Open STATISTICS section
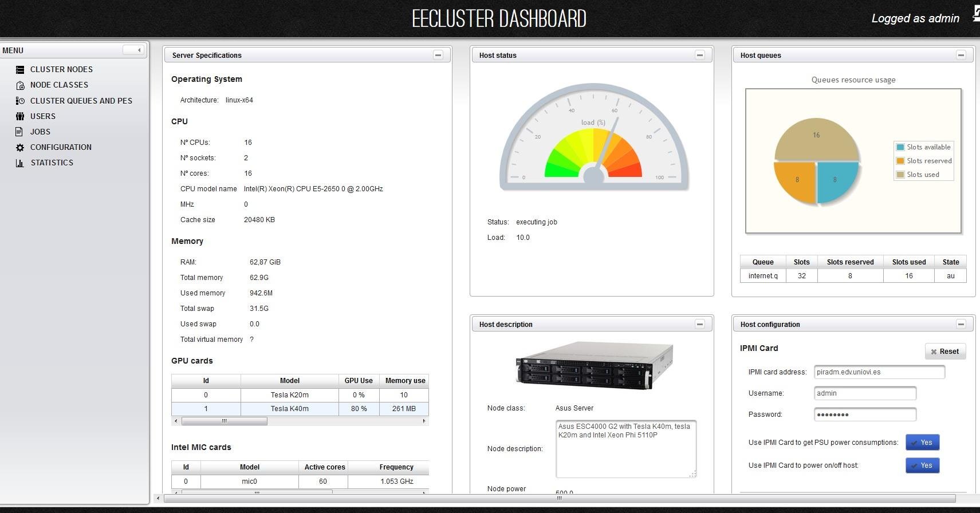980x513 pixels. [x=52, y=163]
